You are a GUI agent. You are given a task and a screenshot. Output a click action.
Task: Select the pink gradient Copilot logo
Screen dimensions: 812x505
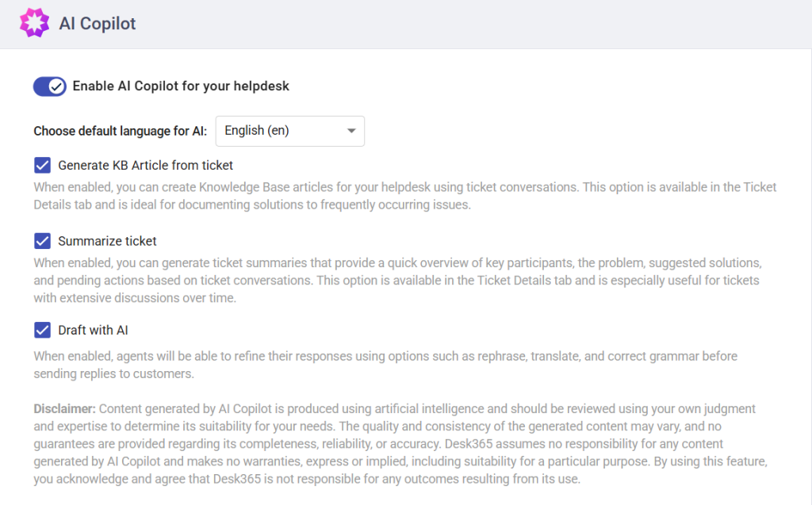point(35,23)
